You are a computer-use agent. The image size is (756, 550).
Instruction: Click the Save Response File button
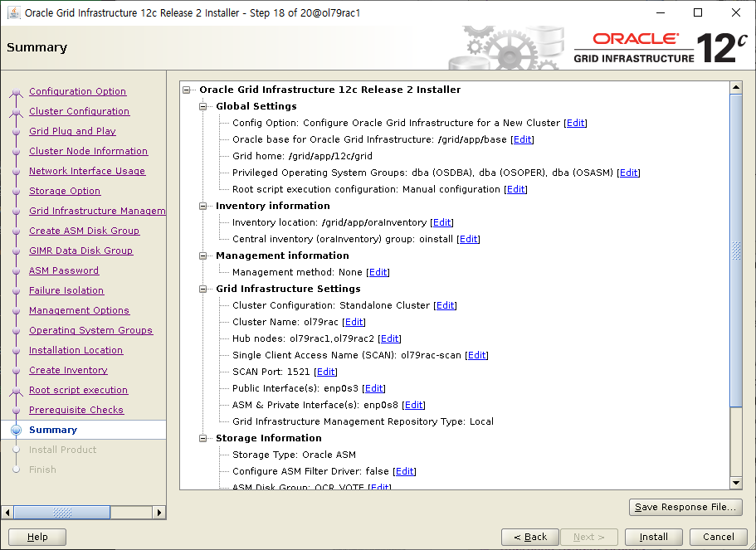pyautogui.click(x=685, y=507)
